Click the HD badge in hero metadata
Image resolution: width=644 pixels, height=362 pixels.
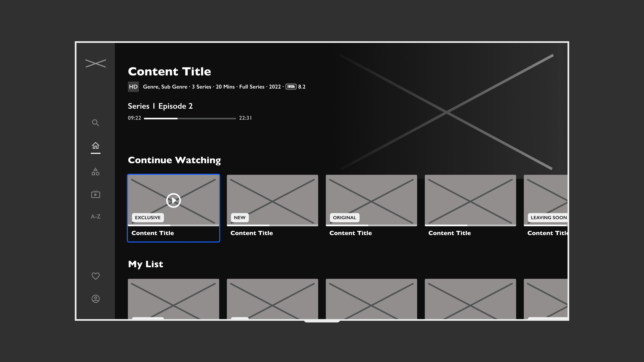point(133,87)
